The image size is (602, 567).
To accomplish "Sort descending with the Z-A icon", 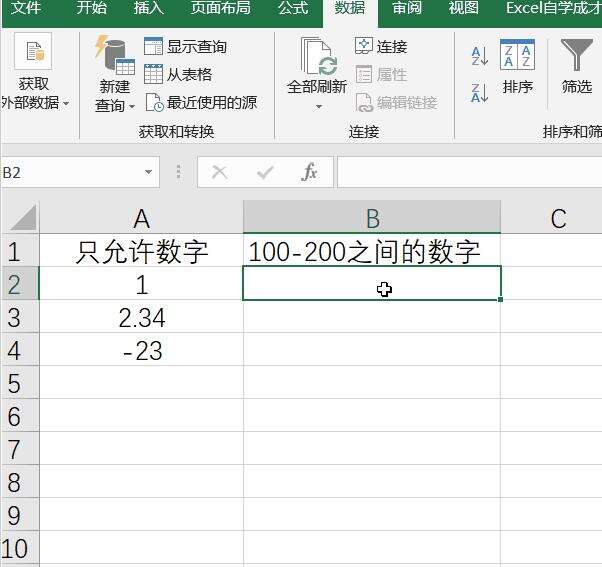I will pos(480,93).
